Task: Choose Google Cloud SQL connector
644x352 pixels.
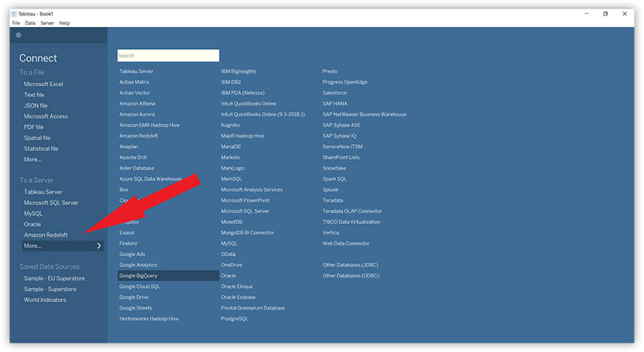Action: [140, 286]
